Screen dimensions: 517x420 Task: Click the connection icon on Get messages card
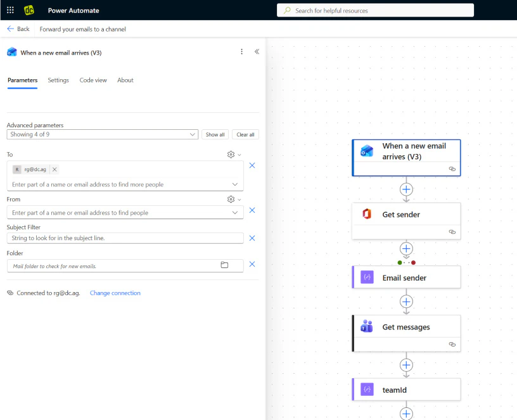coord(452,344)
